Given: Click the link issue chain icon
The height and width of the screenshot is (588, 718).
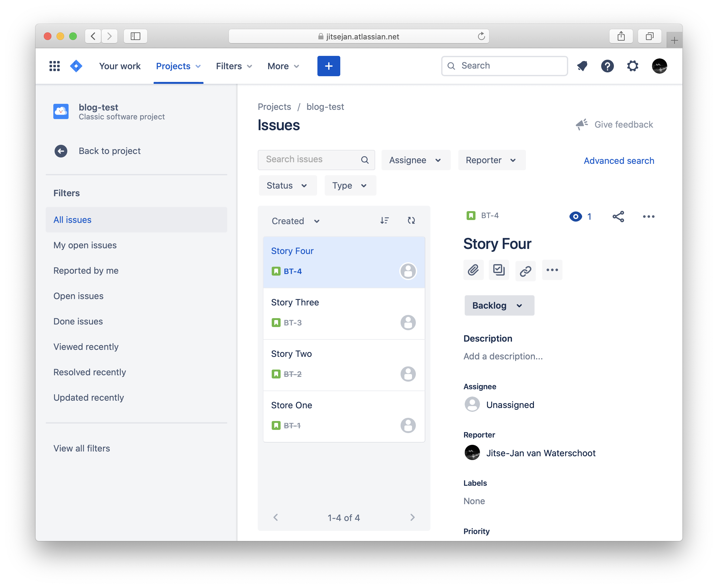Looking at the screenshot, I should click(x=525, y=271).
